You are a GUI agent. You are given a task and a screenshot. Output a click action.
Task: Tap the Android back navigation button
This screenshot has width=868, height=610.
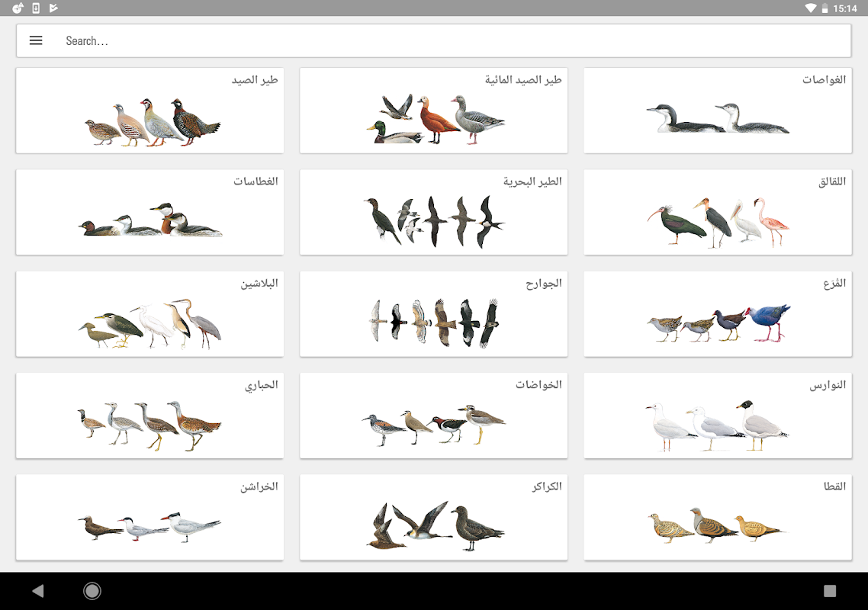37,591
